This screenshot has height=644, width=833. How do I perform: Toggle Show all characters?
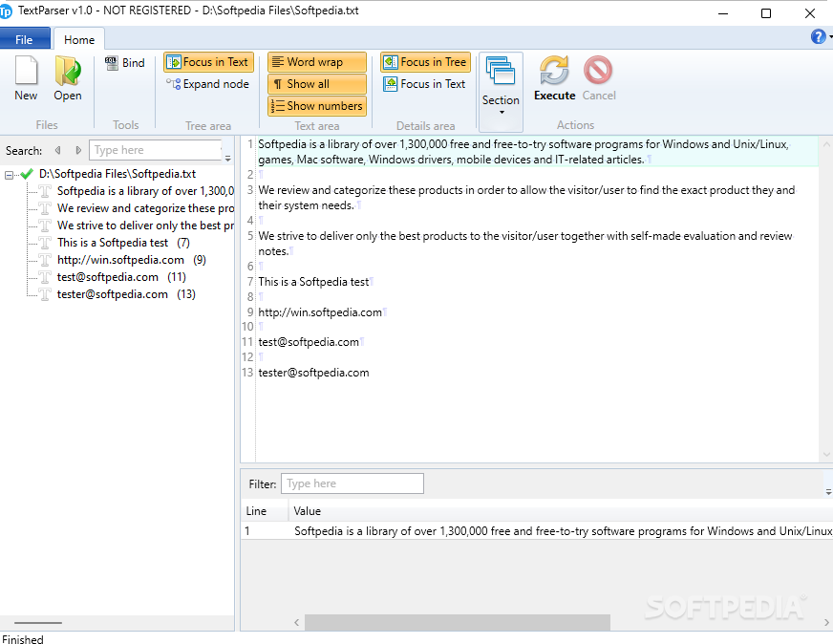coord(317,84)
